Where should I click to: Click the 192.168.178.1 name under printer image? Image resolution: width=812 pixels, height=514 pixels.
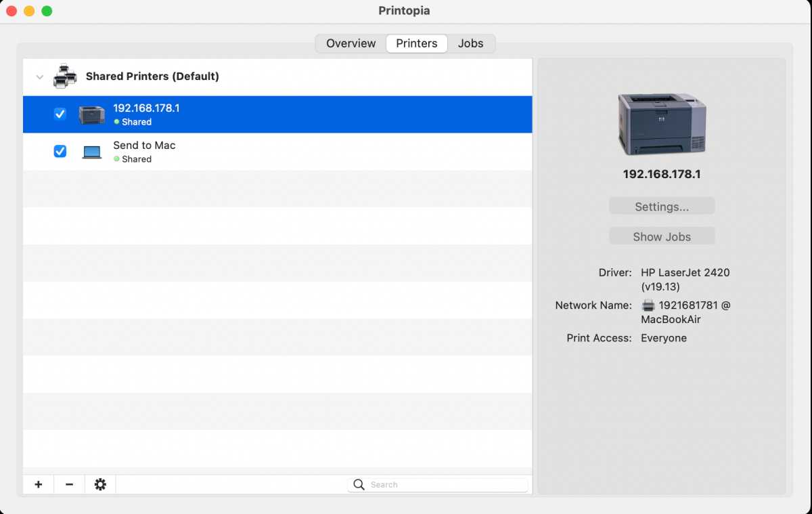click(662, 174)
